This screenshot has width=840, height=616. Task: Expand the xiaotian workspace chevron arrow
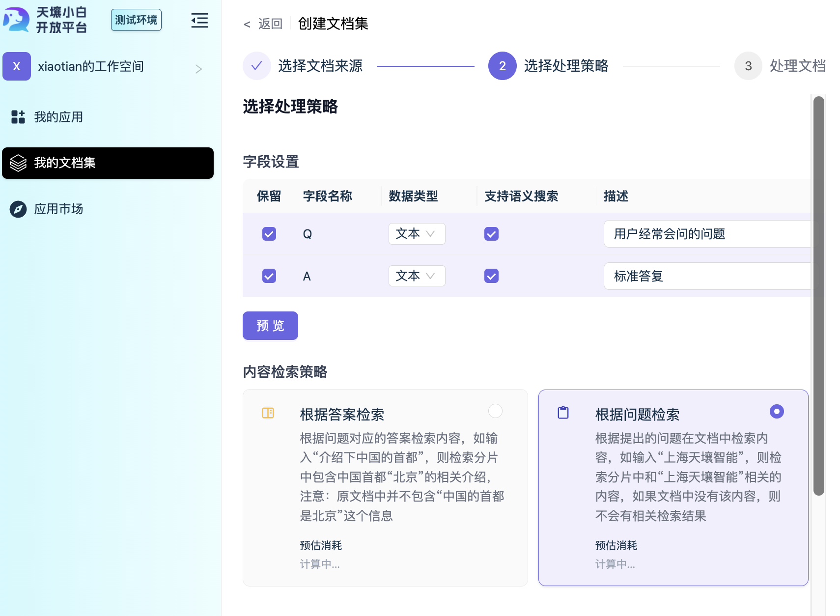(x=198, y=69)
